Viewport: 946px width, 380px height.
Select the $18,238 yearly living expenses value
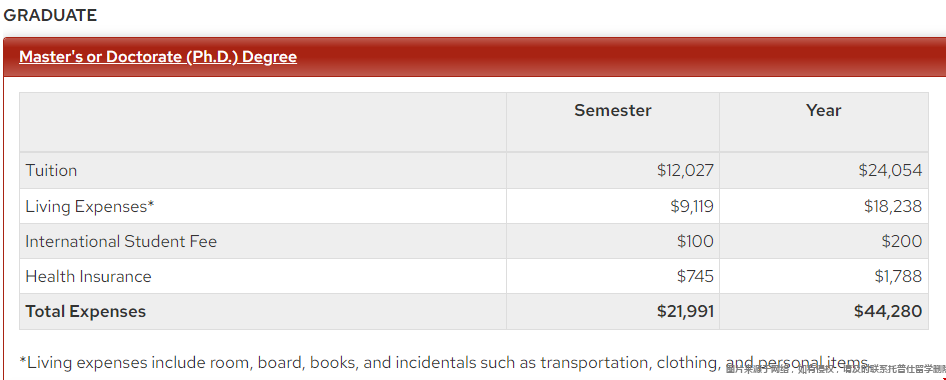[x=892, y=206]
